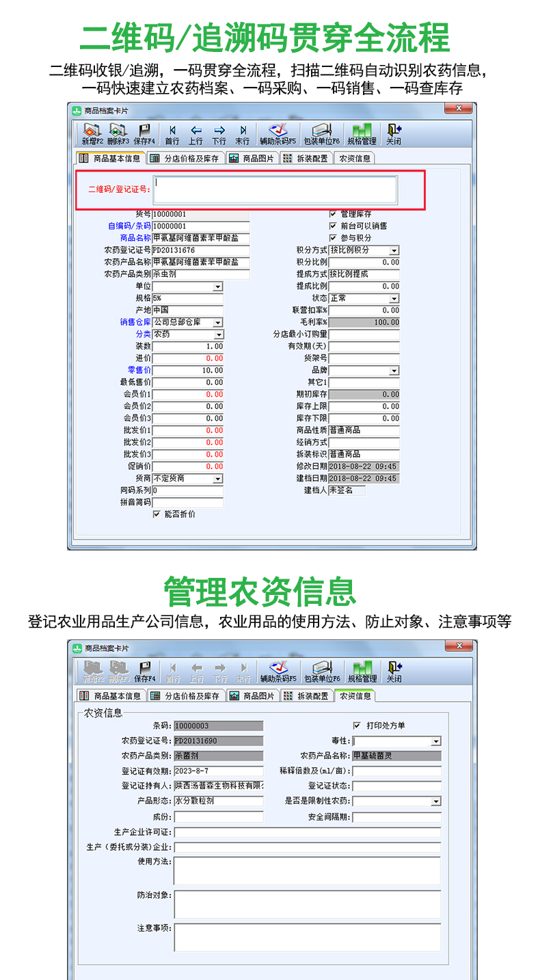Click the 产地 field showing 中国
Image resolution: width=540 pixels, height=980 pixels.
pos(187,310)
